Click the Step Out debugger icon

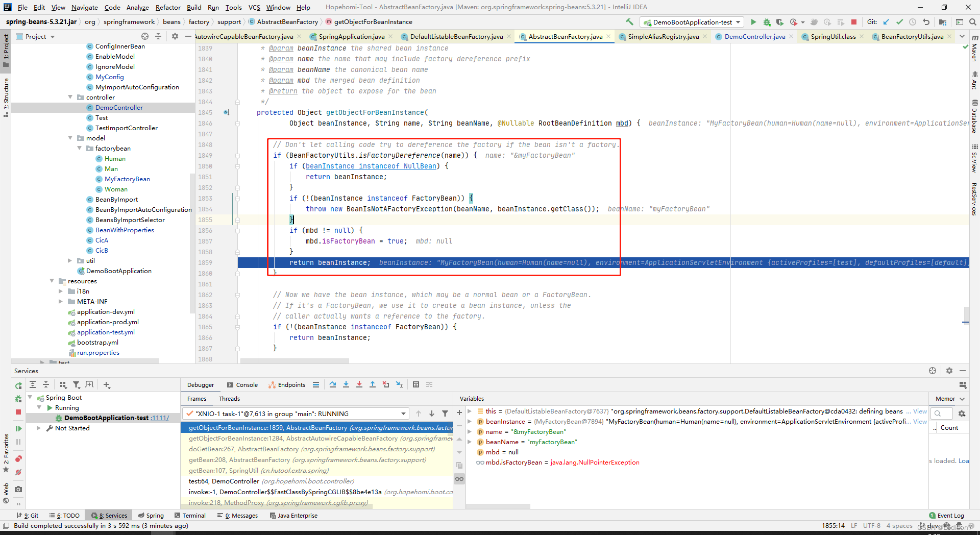point(373,384)
